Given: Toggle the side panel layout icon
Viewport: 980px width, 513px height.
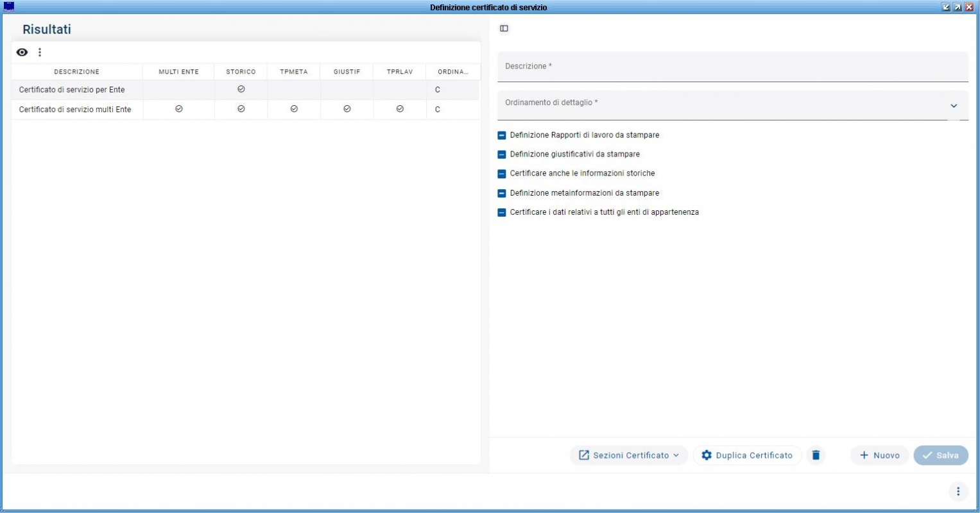Looking at the screenshot, I should click(x=504, y=28).
